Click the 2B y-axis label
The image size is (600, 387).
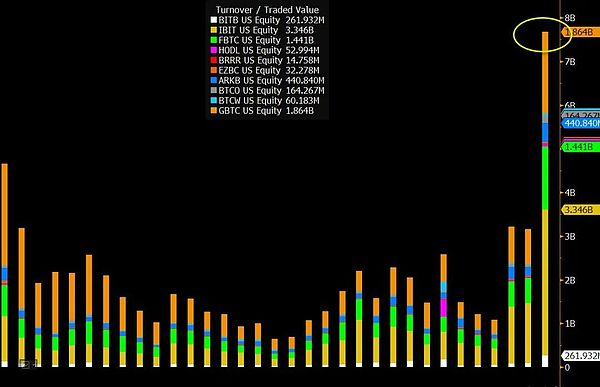[570, 281]
